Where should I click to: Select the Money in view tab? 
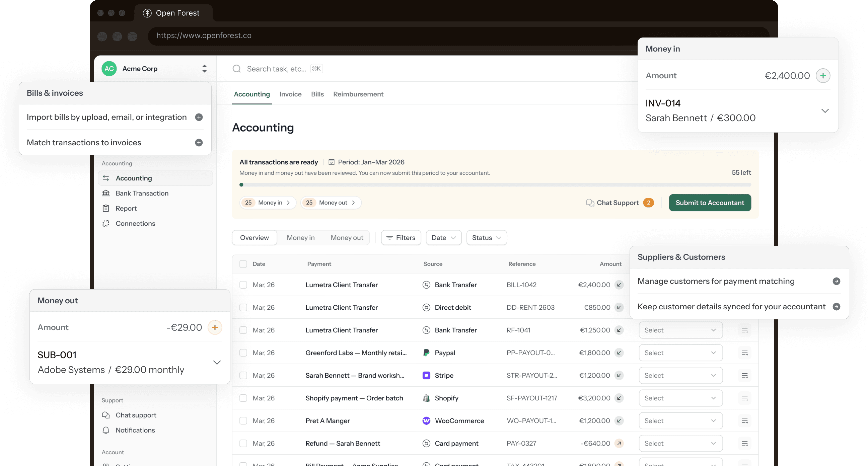pyautogui.click(x=300, y=238)
